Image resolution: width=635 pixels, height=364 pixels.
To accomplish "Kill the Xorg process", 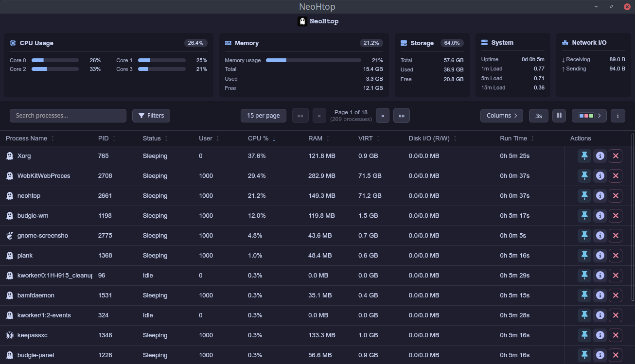I will (616, 156).
